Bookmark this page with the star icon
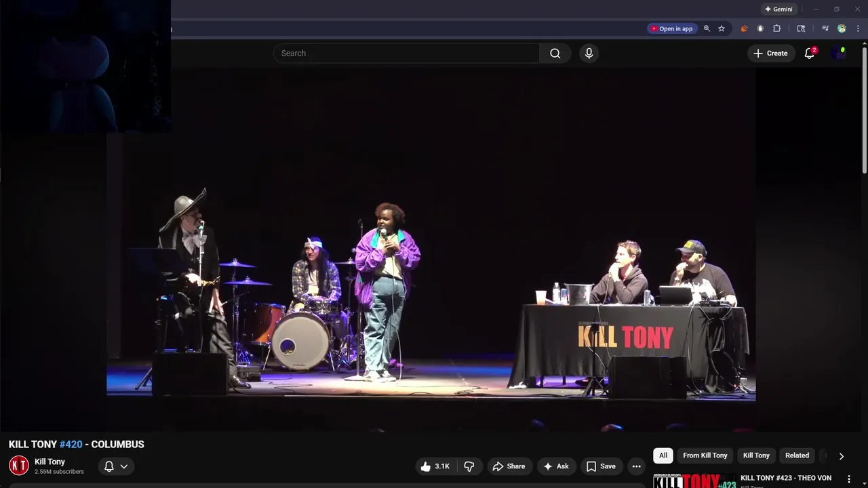This screenshot has height=488, width=868. tap(722, 28)
